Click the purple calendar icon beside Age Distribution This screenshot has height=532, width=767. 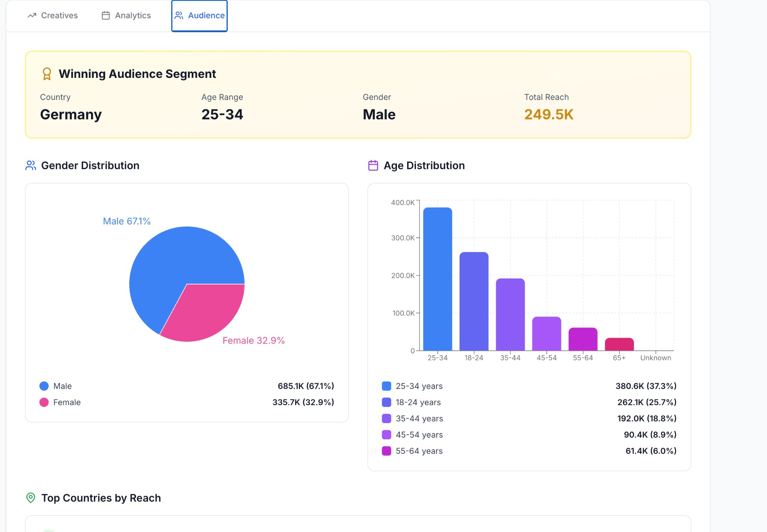pos(373,165)
